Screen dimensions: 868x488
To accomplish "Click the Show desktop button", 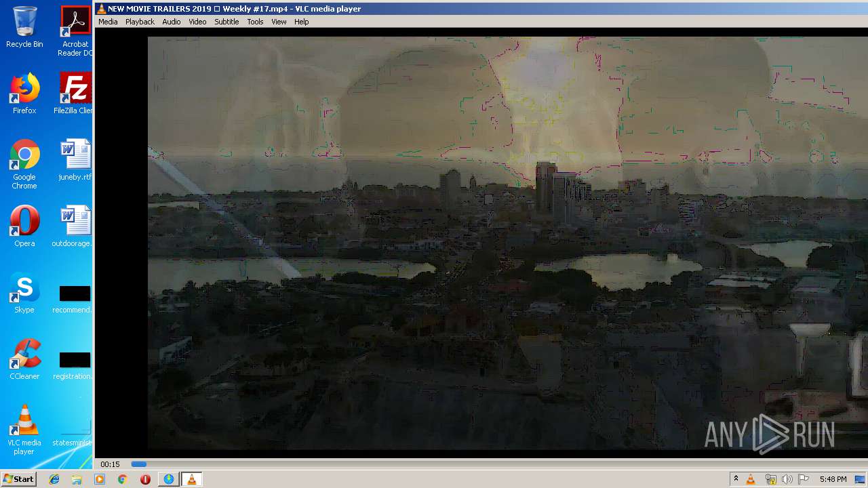I will click(861, 479).
